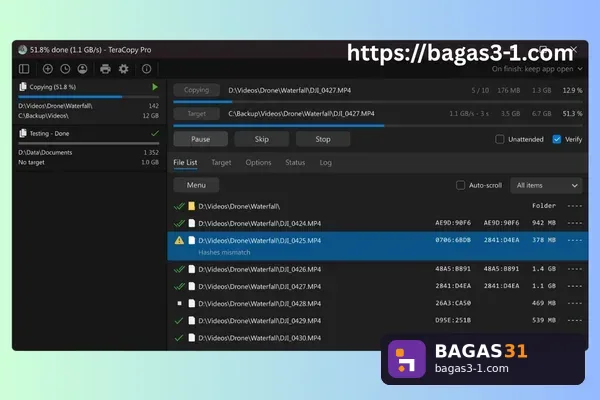
Task: Select the File List tab
Action: [x=185, y=162]
